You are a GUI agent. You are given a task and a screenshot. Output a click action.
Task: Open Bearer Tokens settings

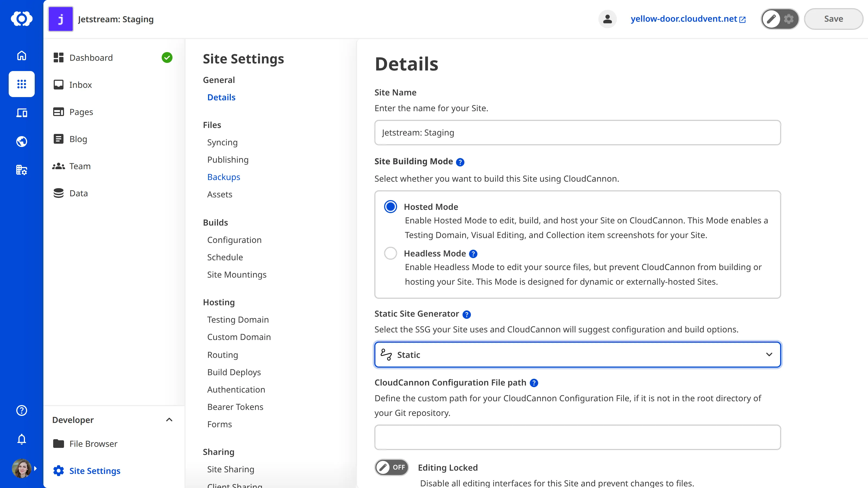point(235,407)
